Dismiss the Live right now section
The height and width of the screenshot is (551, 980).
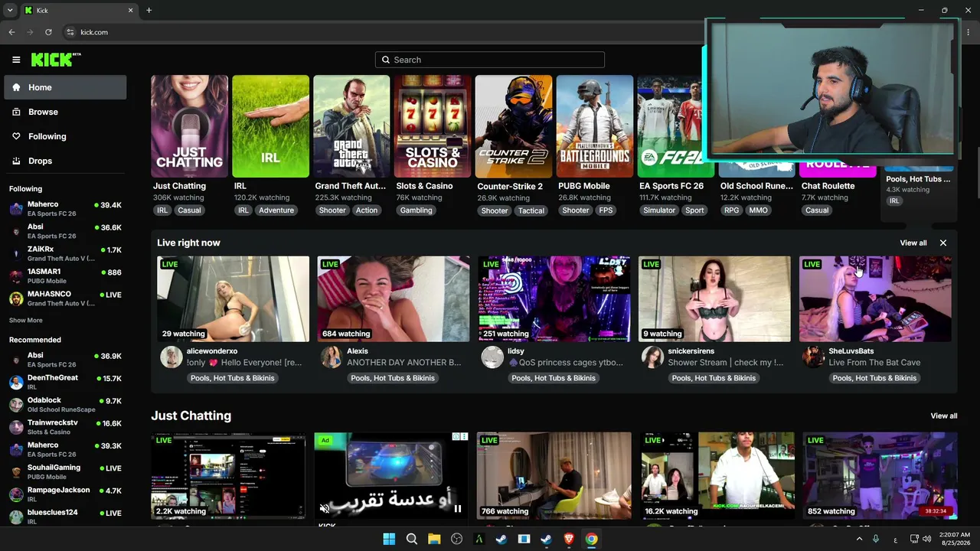943,243
